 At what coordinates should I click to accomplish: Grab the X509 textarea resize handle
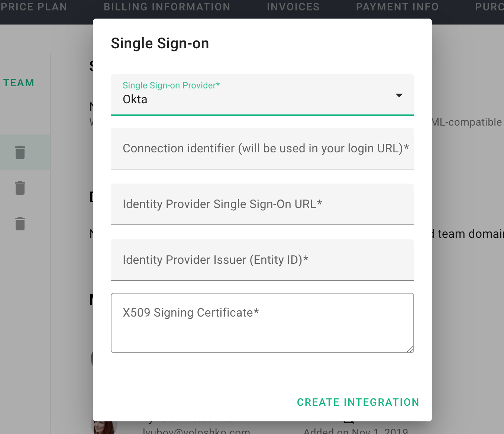click(410, 349)
